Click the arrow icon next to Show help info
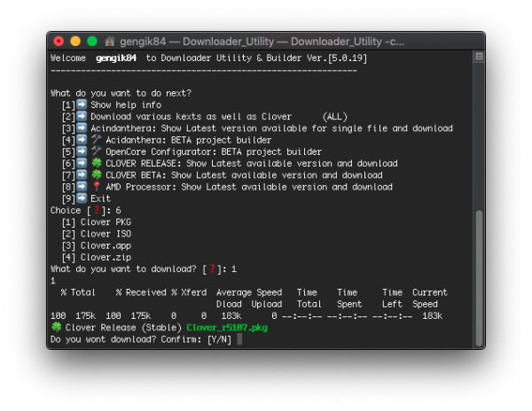532x411 pixels. click(82, 105)
